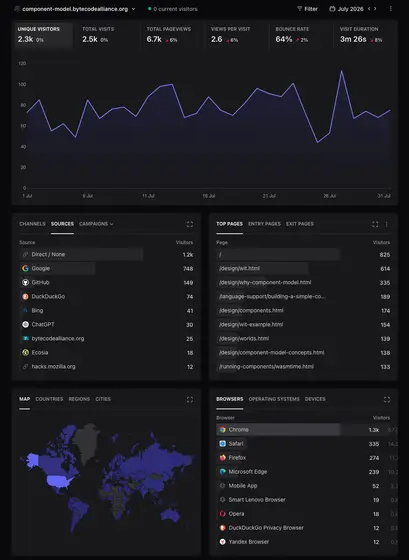Open the /design/worlds.html page row
This screenshot has height=560, width=409.
[303, 339]
